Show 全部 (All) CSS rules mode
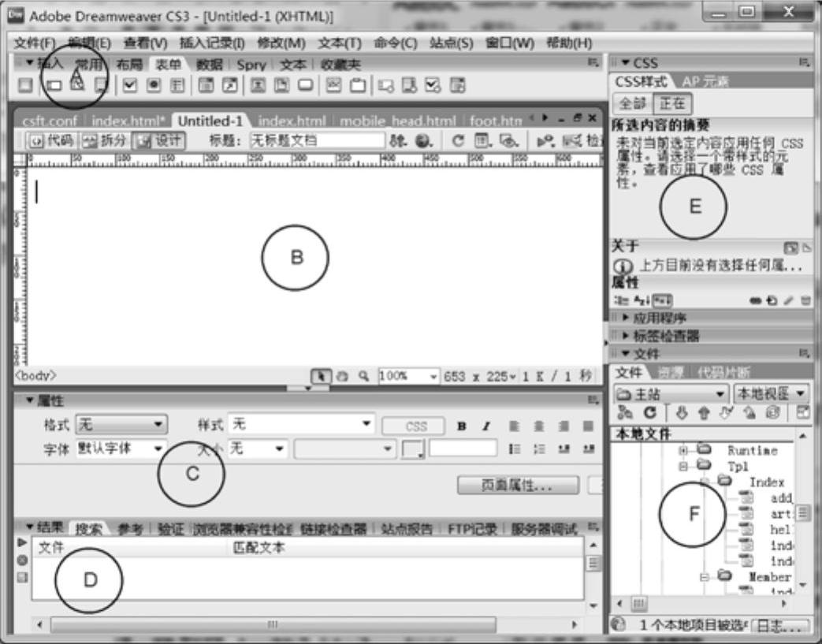The width and height of the screenshot is (822, 644). click(632, 103)
